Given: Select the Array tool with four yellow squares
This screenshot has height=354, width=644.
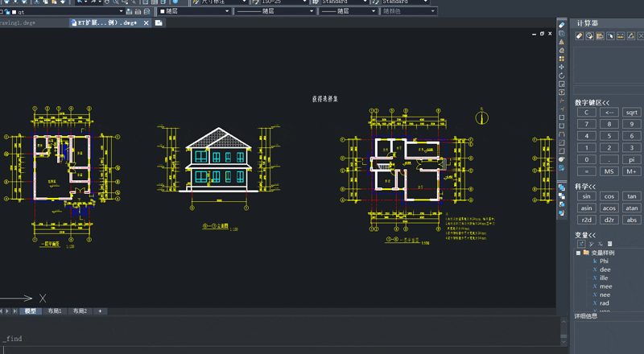Looking at the screenshot, I should 561,59.
